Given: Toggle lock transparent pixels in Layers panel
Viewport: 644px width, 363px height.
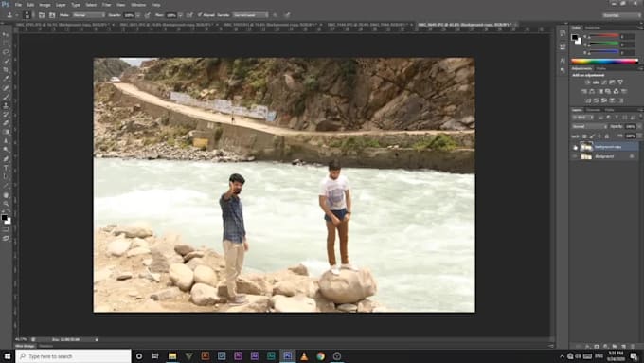Looking at the screenshot, I should 584,136.
